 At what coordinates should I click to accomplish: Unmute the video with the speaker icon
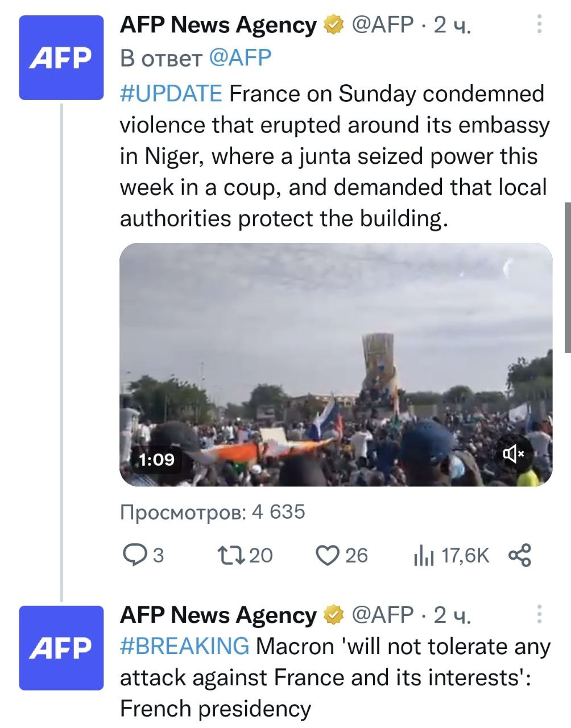coord(514,453)
